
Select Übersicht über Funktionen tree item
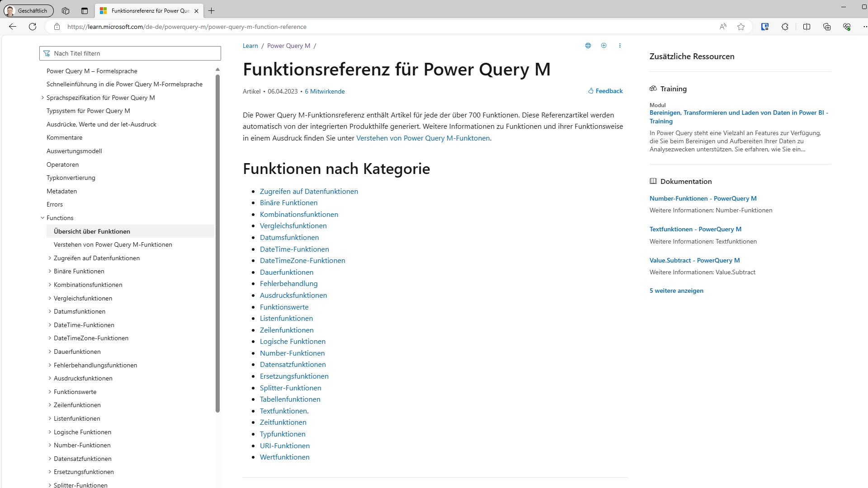point(130,231)
